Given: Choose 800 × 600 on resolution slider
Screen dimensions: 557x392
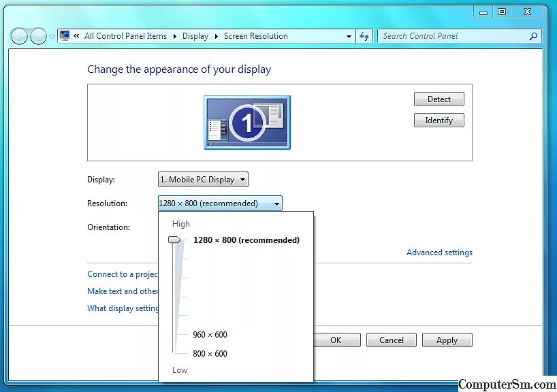Looking at the screenshot, I should coord(210,354).
